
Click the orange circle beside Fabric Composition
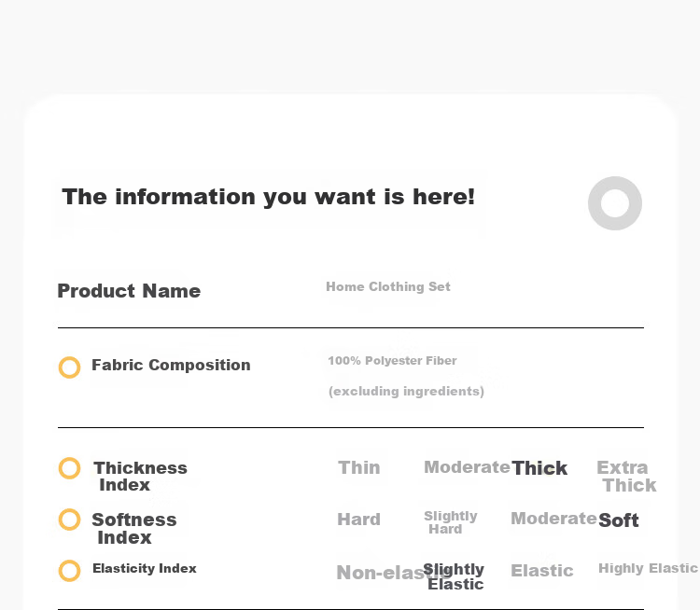tap(70, 367)
